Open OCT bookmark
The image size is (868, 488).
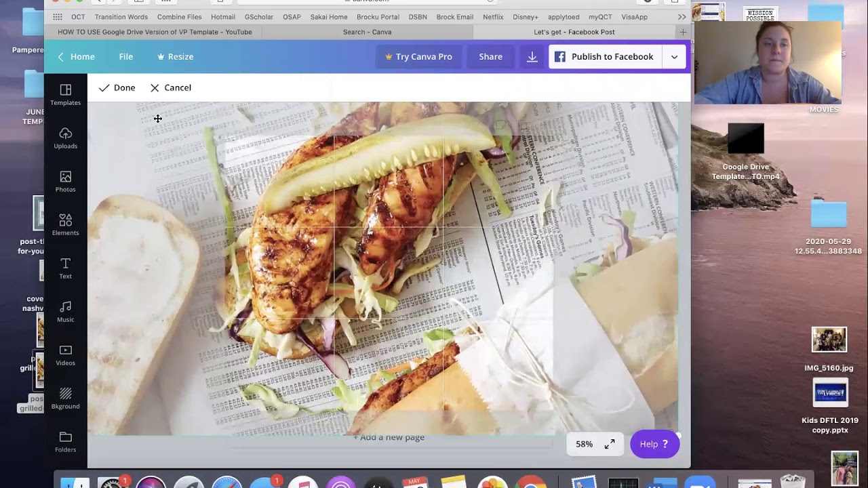coord(78,17)
